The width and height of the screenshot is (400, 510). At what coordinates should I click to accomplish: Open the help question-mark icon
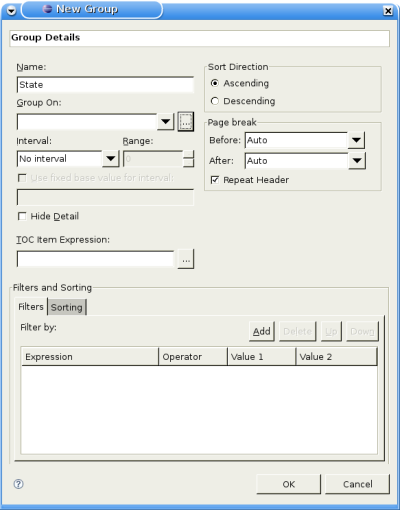pos(19,484)
